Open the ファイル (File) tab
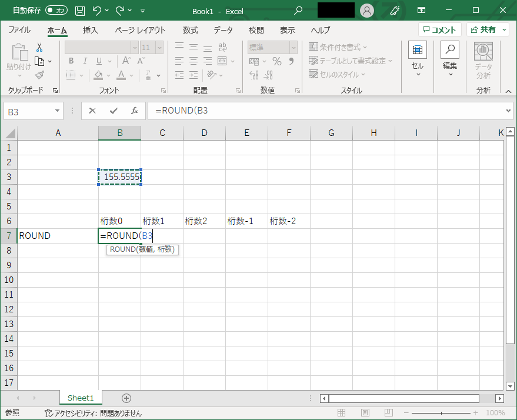 tap(19, 30)
